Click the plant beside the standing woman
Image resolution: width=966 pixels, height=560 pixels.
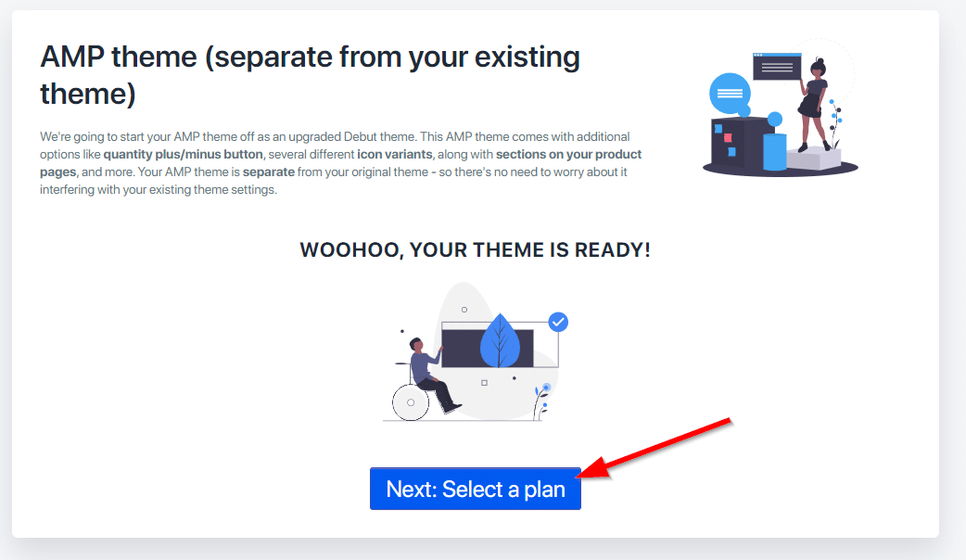pyautogui.click(x=836, y=121)
